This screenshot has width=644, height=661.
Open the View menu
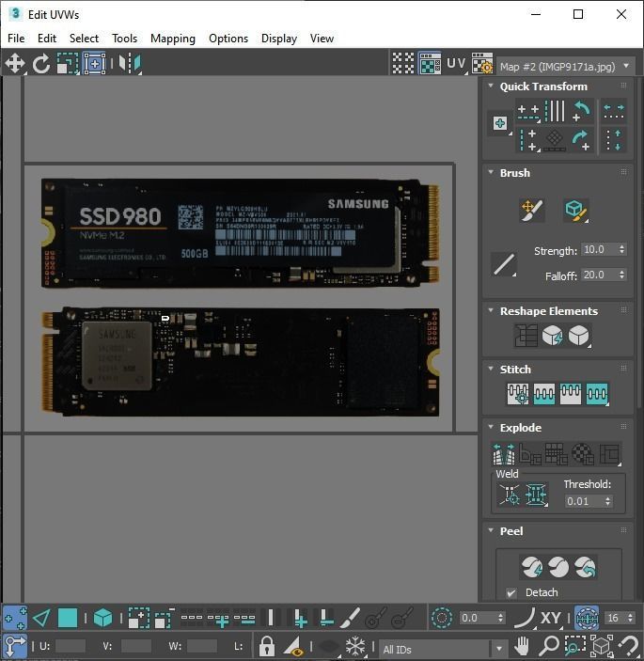[x=322, y=39]
